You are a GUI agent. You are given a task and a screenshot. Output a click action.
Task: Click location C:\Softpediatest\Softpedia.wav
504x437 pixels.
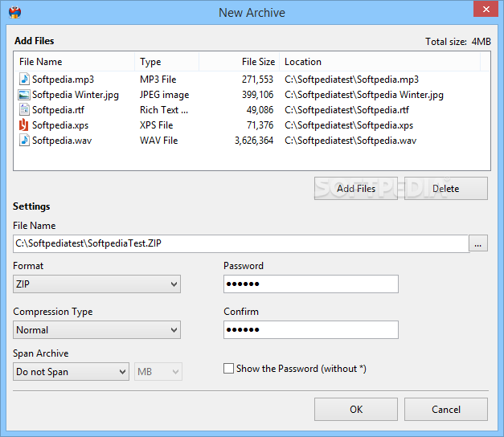(350, 141)
